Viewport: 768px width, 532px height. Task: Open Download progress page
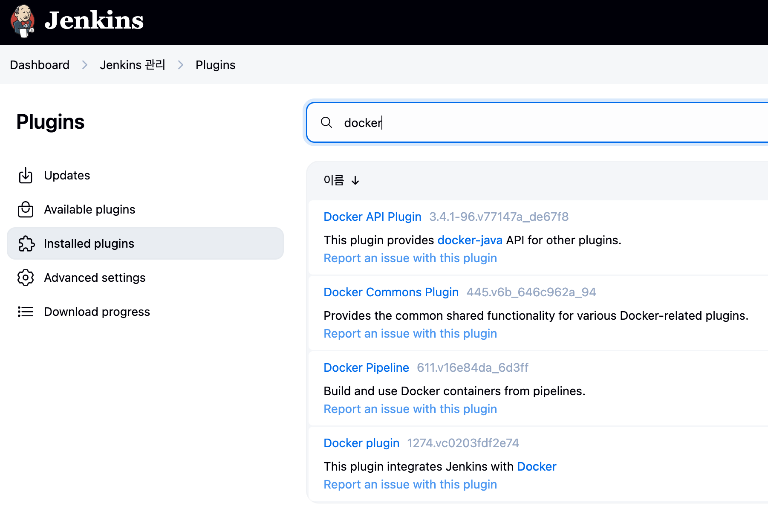(x=97, y=312)
